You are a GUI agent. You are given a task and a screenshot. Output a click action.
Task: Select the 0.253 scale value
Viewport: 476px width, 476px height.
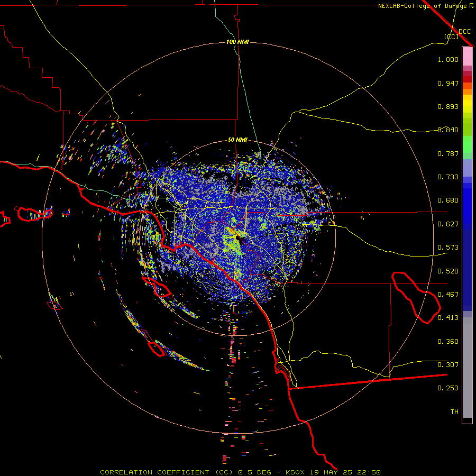[448, 388]
